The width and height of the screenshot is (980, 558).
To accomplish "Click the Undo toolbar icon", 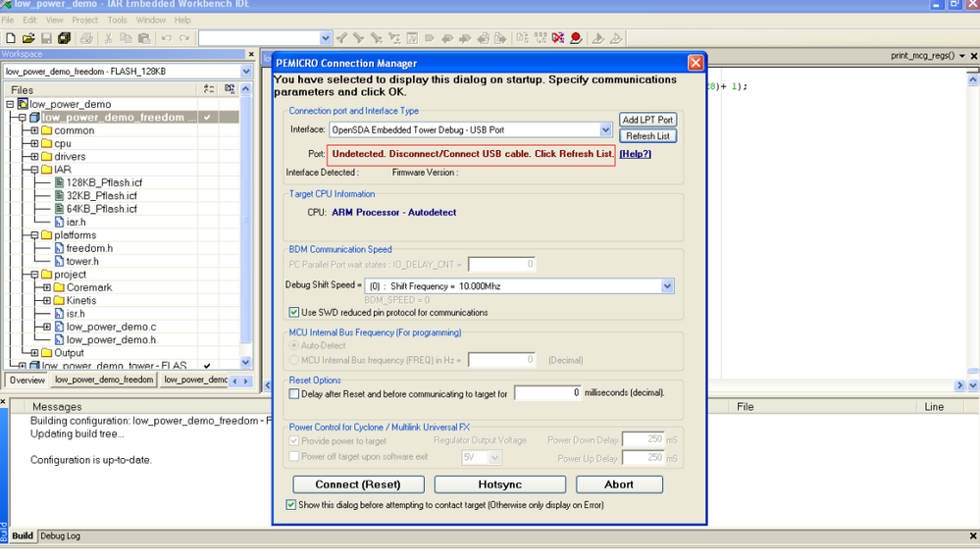I will [166, 39].
